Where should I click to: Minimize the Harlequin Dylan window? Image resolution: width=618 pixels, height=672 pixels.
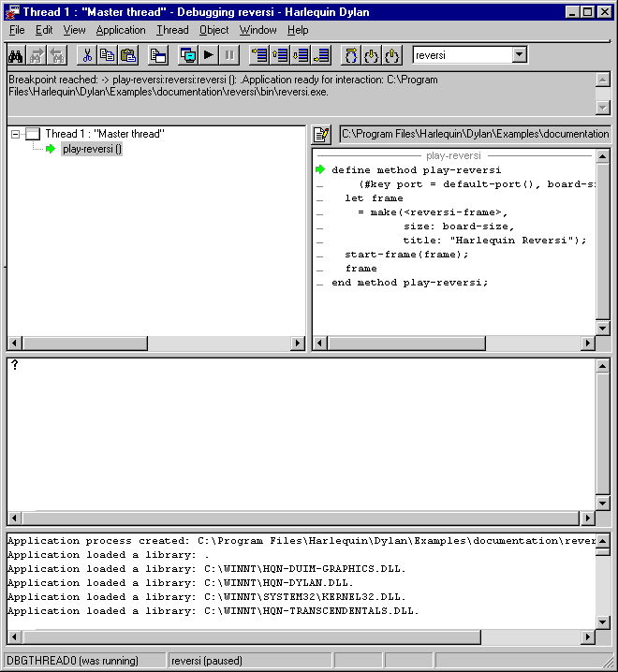coord(572,12)
